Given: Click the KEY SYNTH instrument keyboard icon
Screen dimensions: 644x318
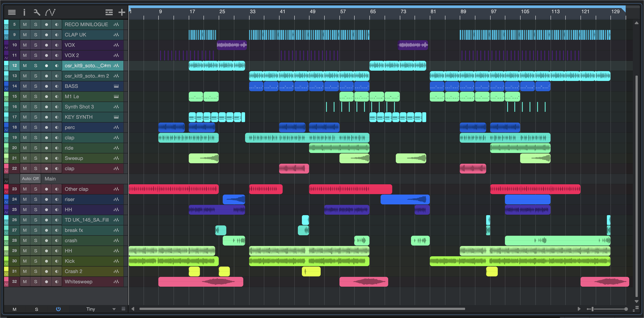Looking at the screenshot, I should tap(116, 117).
